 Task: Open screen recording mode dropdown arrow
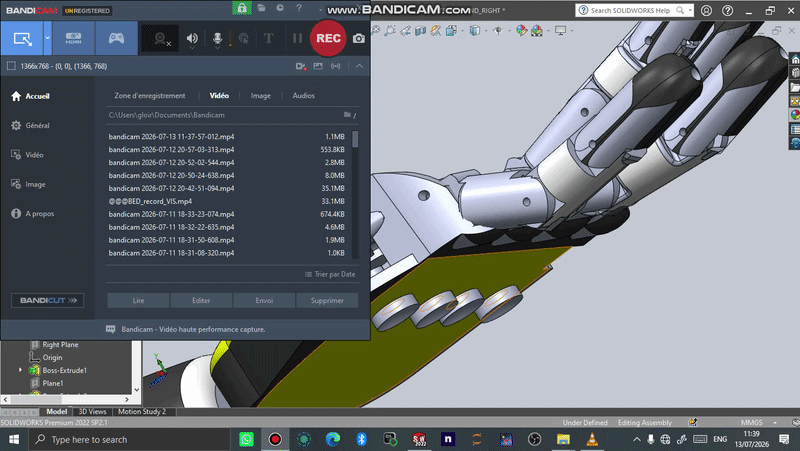click(47, 38)
